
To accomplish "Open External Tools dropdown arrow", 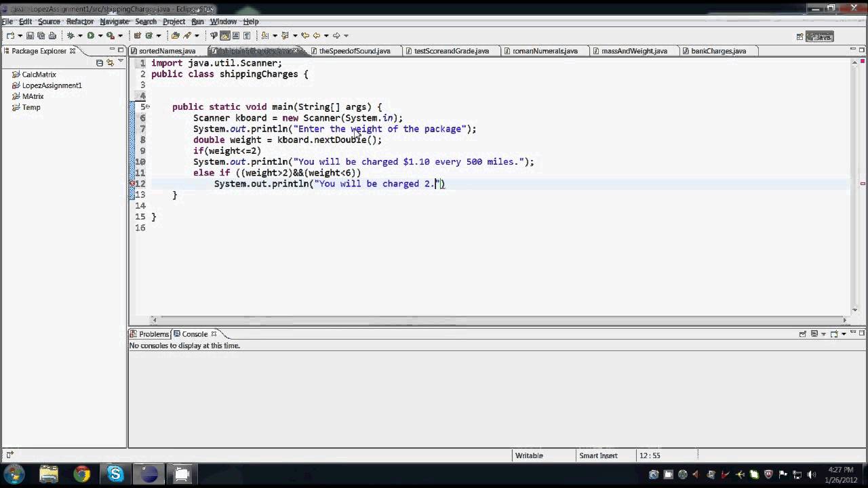I will click(x=120, y=35).
